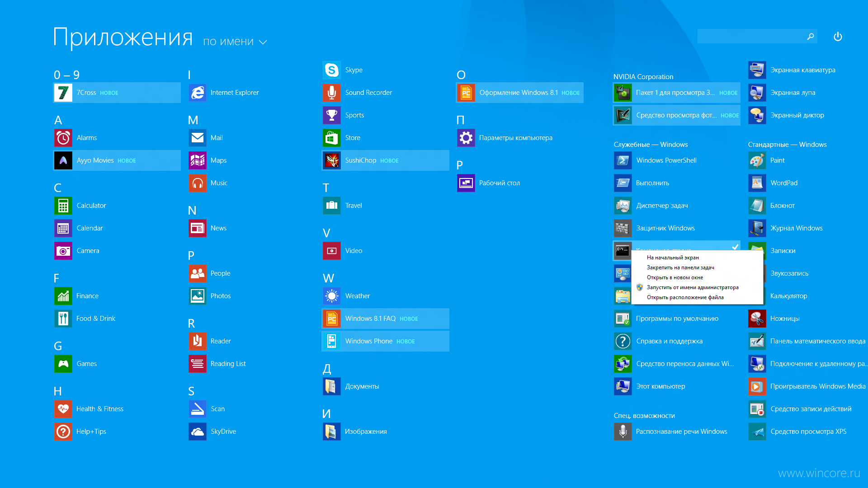Launch the Skype app icon

click(332, 70)
